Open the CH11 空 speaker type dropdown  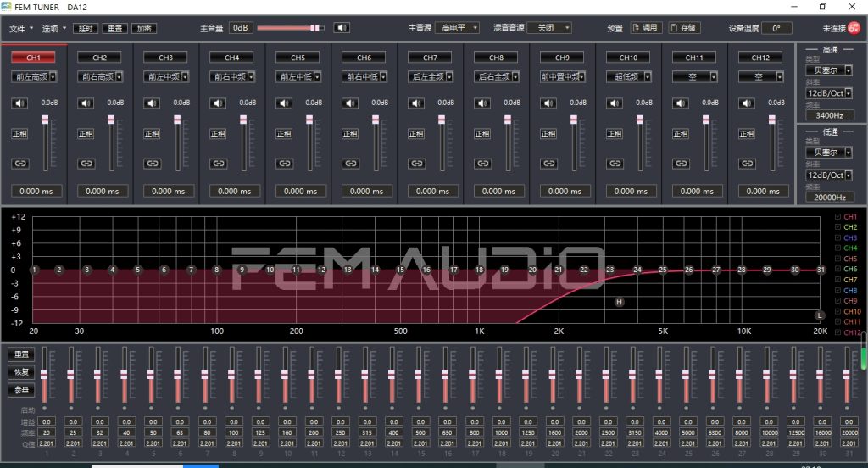pyautogui.click(x=695, y=77)
